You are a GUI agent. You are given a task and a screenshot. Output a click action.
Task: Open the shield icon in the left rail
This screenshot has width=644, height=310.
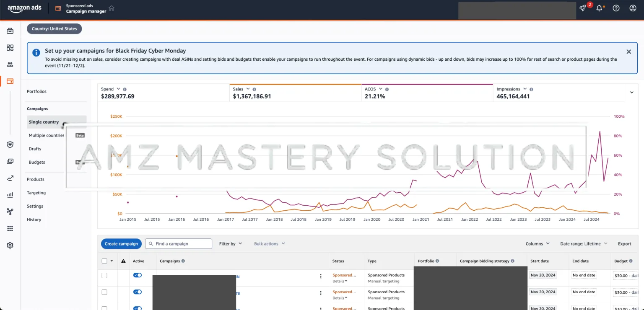point(10,145)
